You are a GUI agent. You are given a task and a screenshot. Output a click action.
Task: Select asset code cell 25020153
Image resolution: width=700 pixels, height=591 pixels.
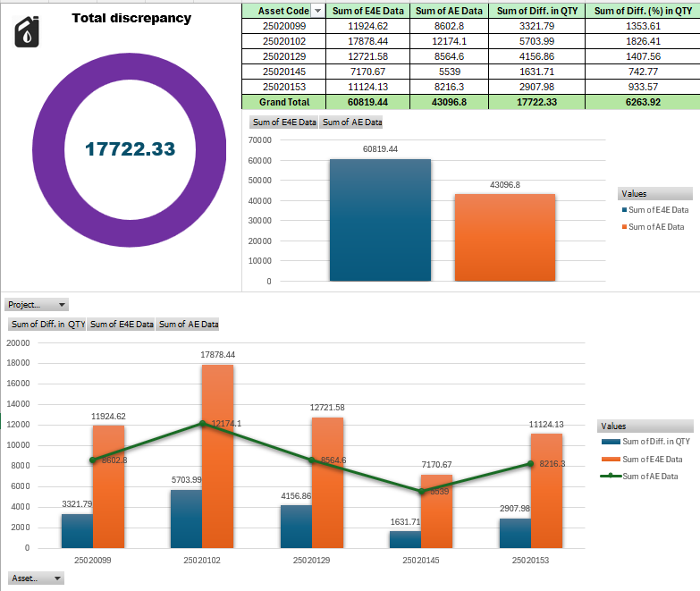[x=284, y=87]
